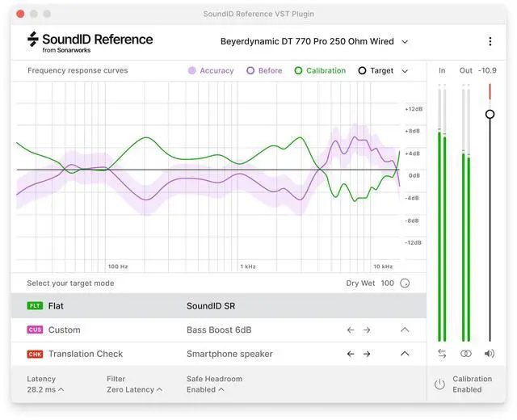Open the Beyerdynamic DT 770 Pro headphone dropdown
Viewport: 517px width, 420px height.
(313, 41)
